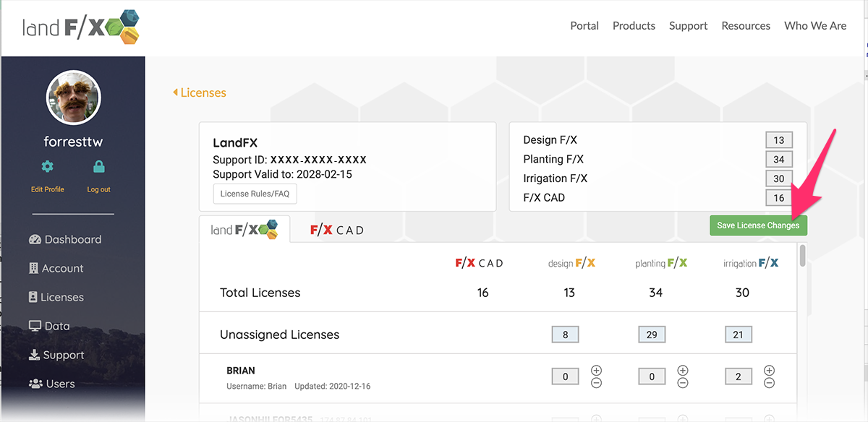Click the irrigation F/X column header logo

(x=751, y=263)
